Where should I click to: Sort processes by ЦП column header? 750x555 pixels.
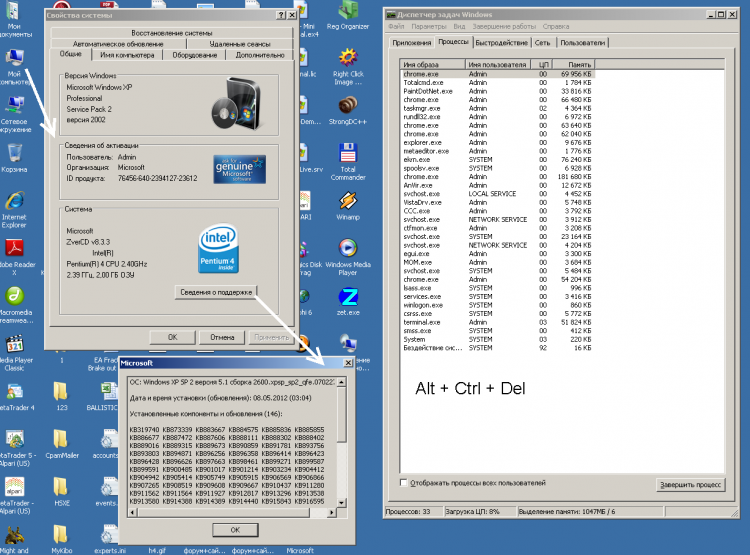tap(541, 64)
